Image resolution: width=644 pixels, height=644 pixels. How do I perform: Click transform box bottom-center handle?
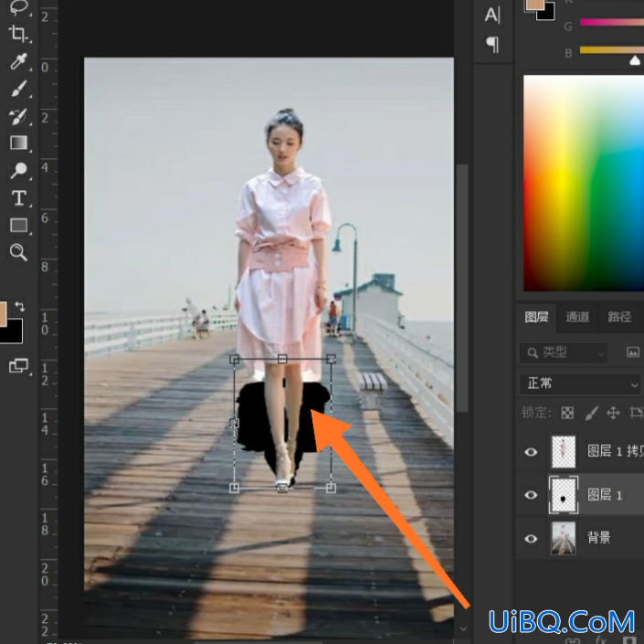pos(282,488)
